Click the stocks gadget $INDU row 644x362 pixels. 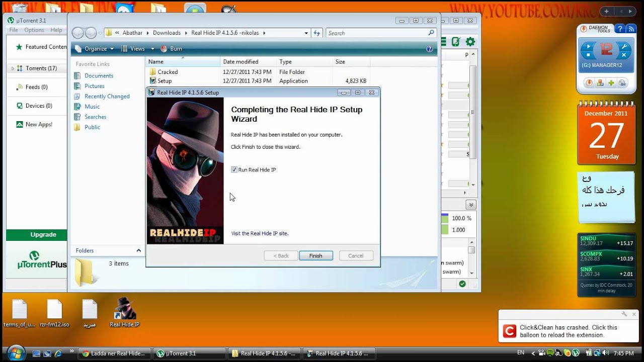606,241
